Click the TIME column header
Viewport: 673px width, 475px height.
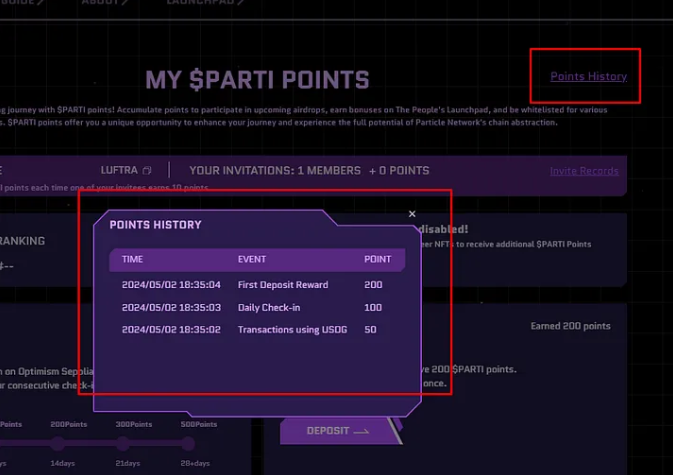point(132,259)
